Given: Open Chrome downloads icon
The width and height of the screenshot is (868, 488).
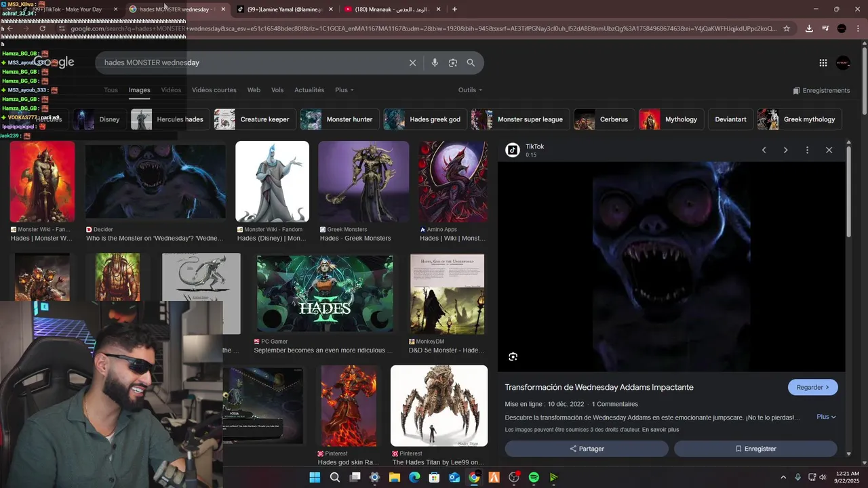Looking at the screenshot, I should (x=809, y=28).
